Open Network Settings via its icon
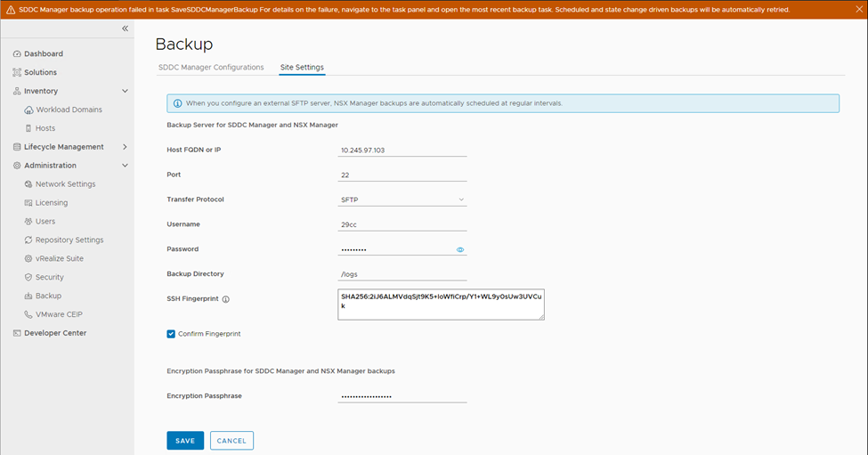 tap(28, 184)
